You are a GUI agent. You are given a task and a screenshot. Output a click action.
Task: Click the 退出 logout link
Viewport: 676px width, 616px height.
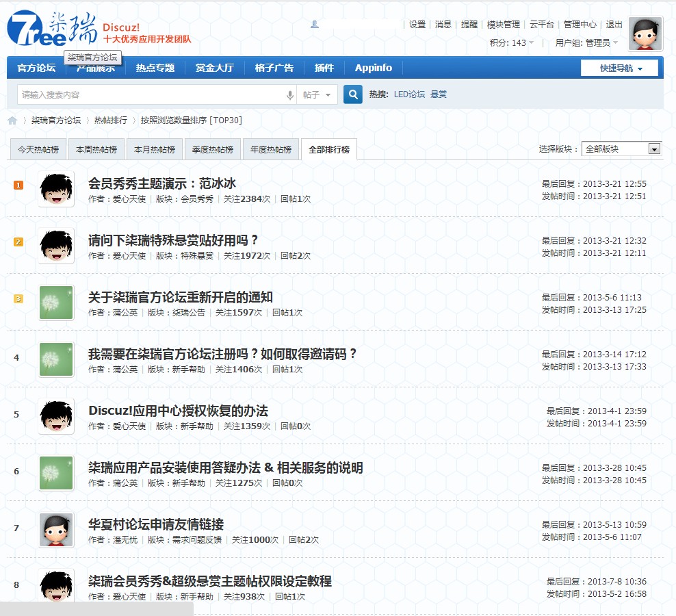click(614, 24)
